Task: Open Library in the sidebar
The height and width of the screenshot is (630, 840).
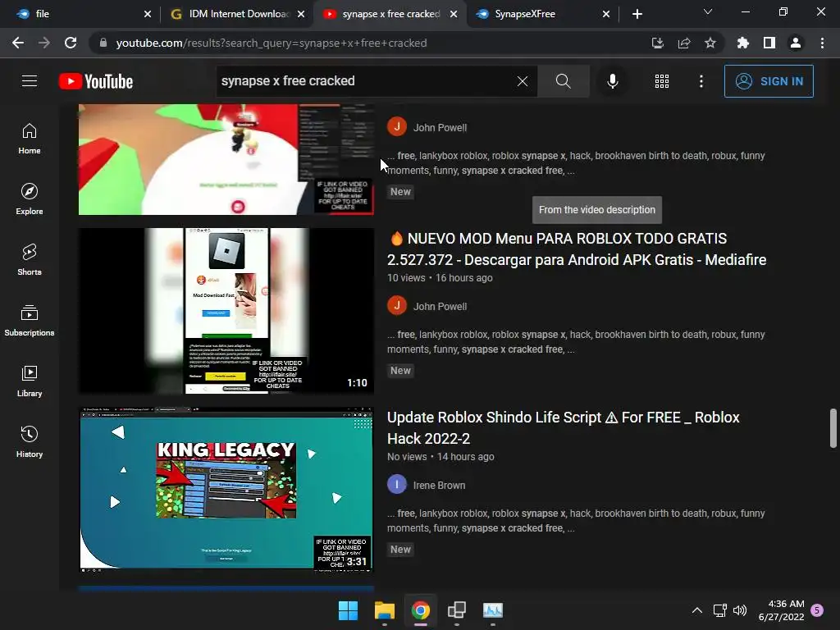Action: (x=30, y=381)
